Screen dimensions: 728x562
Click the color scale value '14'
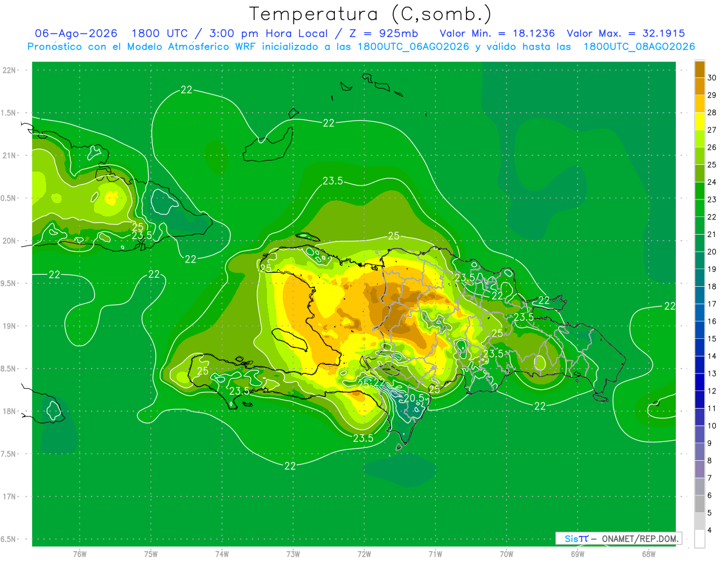[713, 356]
